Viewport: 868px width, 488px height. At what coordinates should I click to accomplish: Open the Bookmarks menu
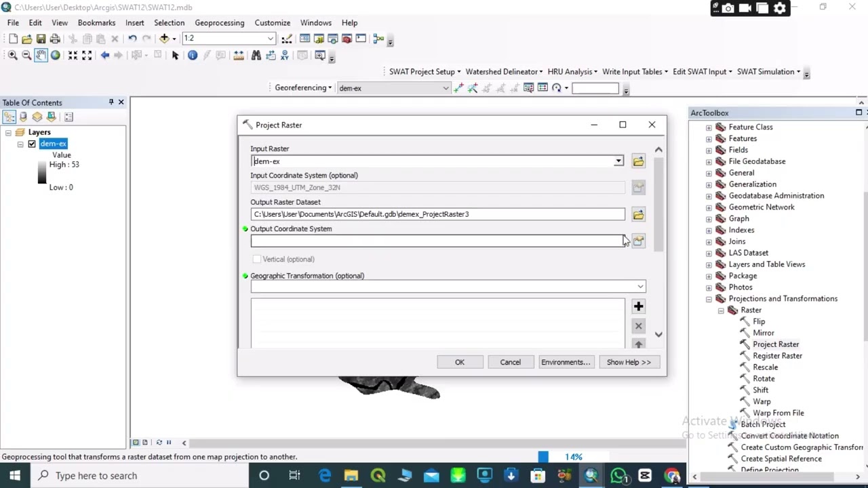[x=96, y=22]
